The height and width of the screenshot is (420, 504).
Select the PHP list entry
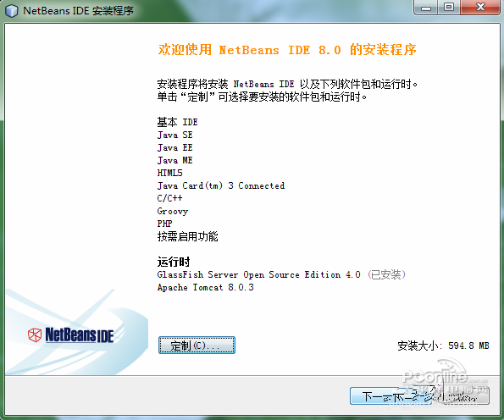click(x=164, y=224)
